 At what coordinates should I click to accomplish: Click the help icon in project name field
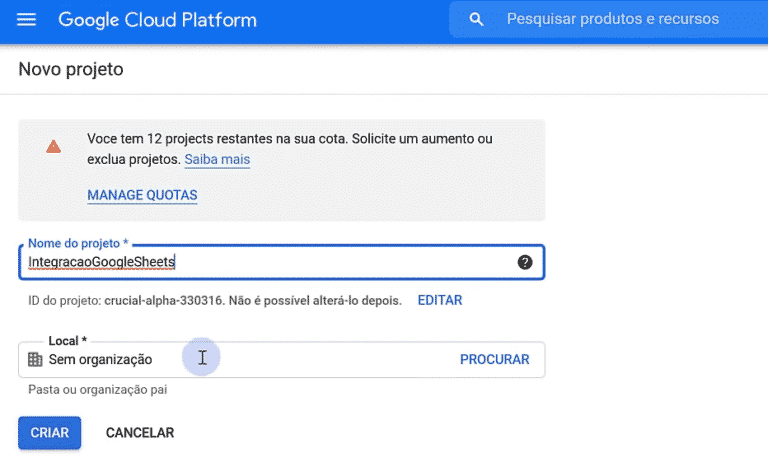click(525, 262)
